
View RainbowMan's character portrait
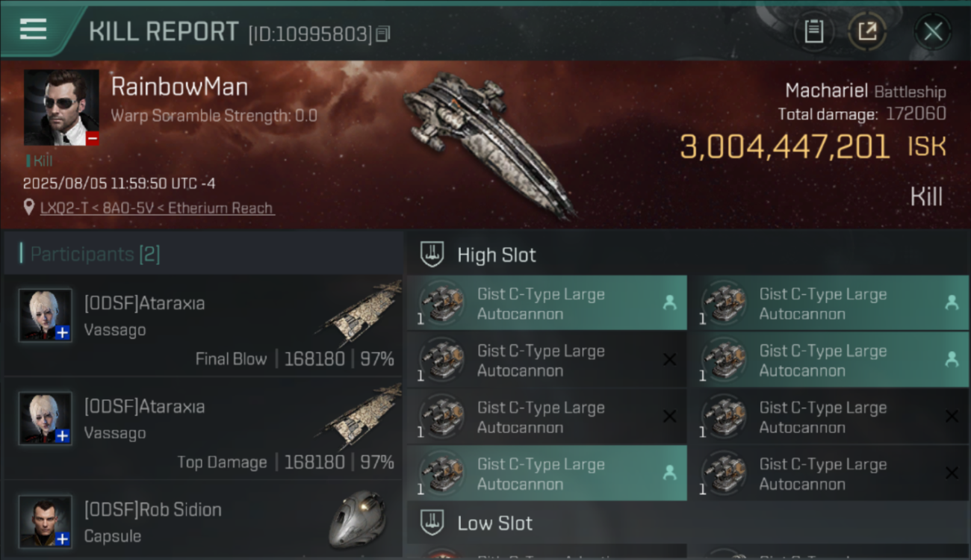(61, 108)
